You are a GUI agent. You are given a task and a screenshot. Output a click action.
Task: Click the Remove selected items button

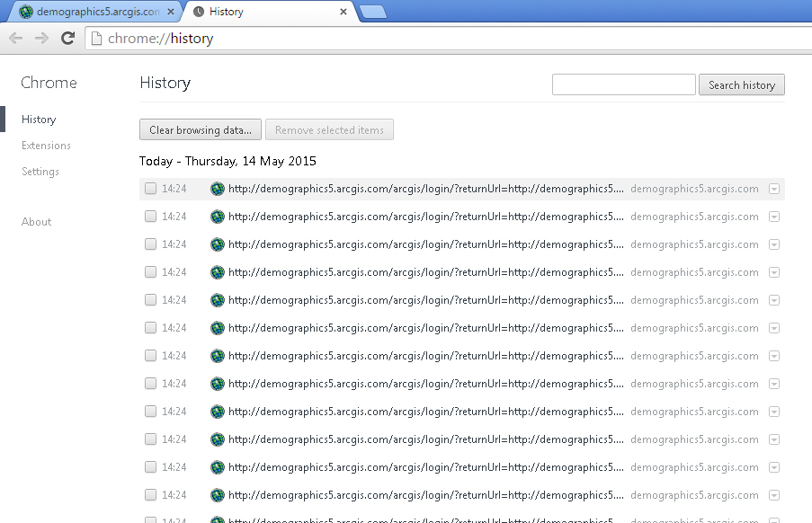329,129
